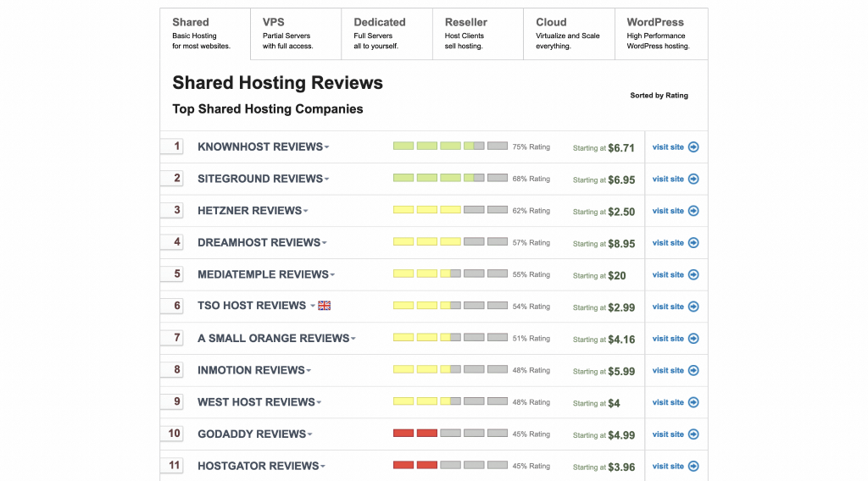868x481 pixels.
Task: Click the arrow icon in the HostGator row
Action: [693, 467]
